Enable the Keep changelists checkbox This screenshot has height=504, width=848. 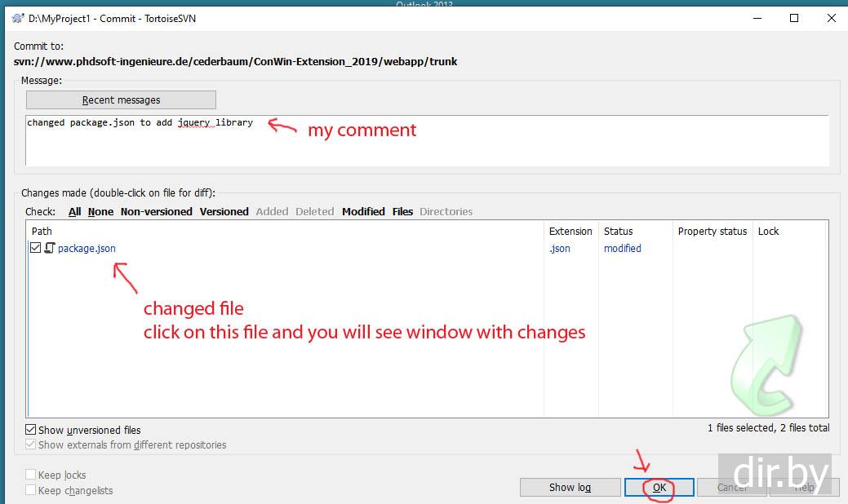click(x=31, y=490)
